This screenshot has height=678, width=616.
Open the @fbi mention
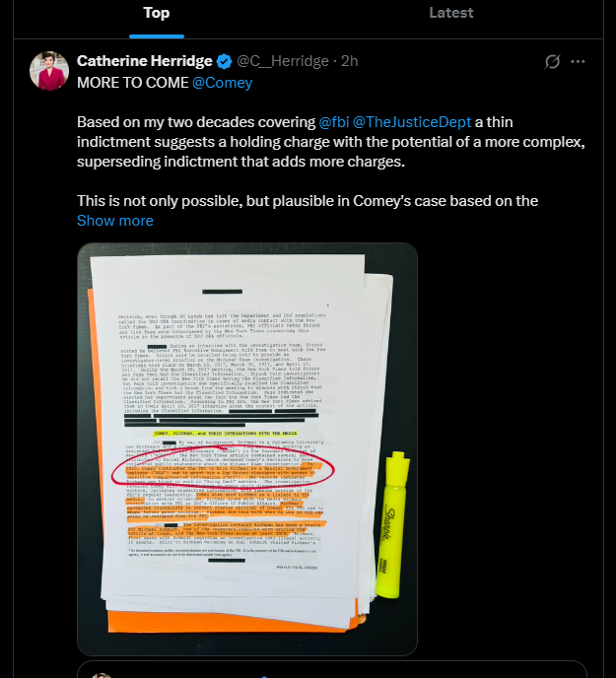[x=333, y=122]
